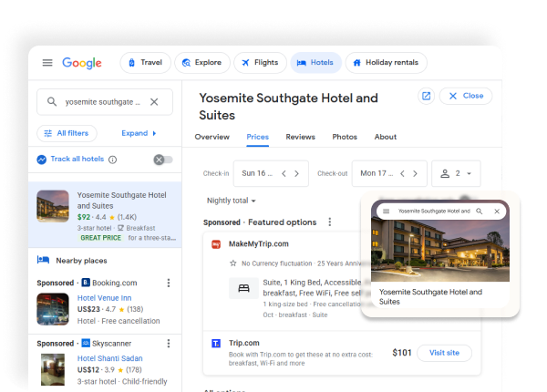Open options menu for Booking.com ad
The height and width of the screenshot is (392, 547).
[169, 283]
